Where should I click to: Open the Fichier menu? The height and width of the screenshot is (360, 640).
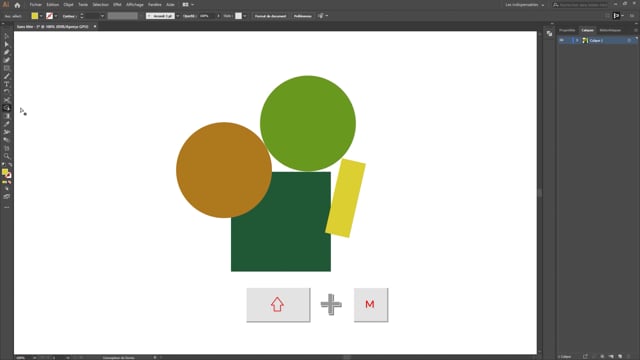[36, 4]
